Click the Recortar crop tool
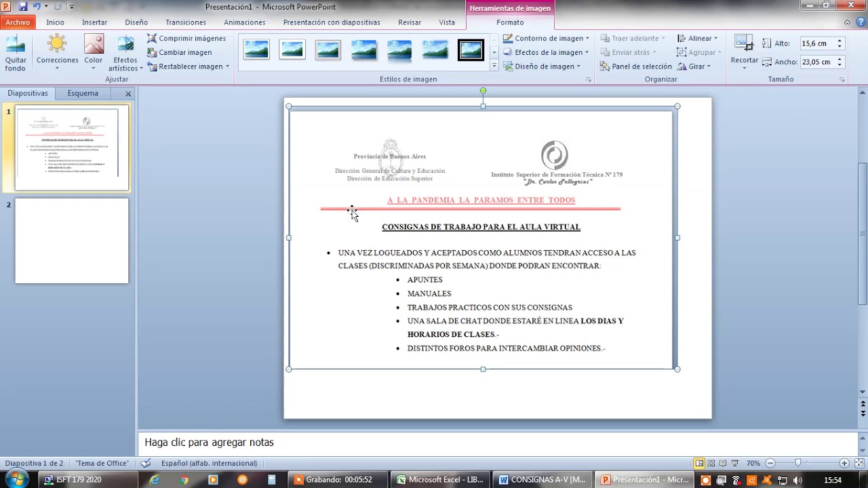Image resolution: width=868 pixels, height=488 pixels. coord(744,53)
